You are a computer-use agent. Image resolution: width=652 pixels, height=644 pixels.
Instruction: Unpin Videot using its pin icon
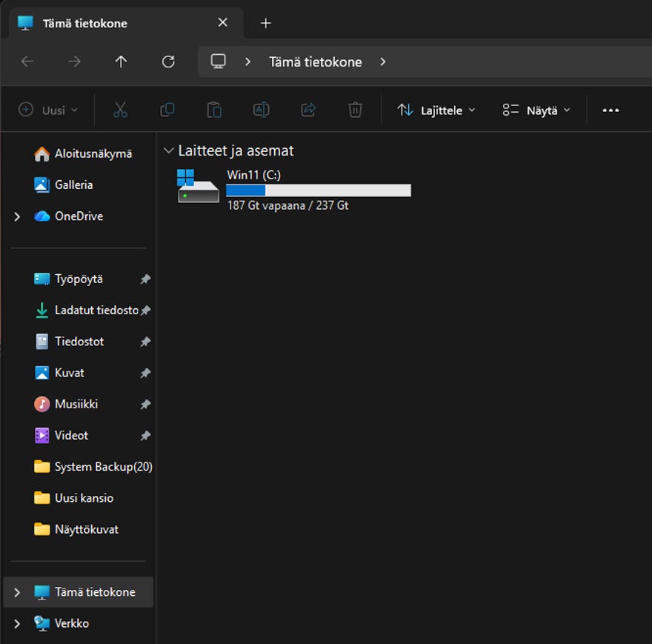click(x=145, y=436)
